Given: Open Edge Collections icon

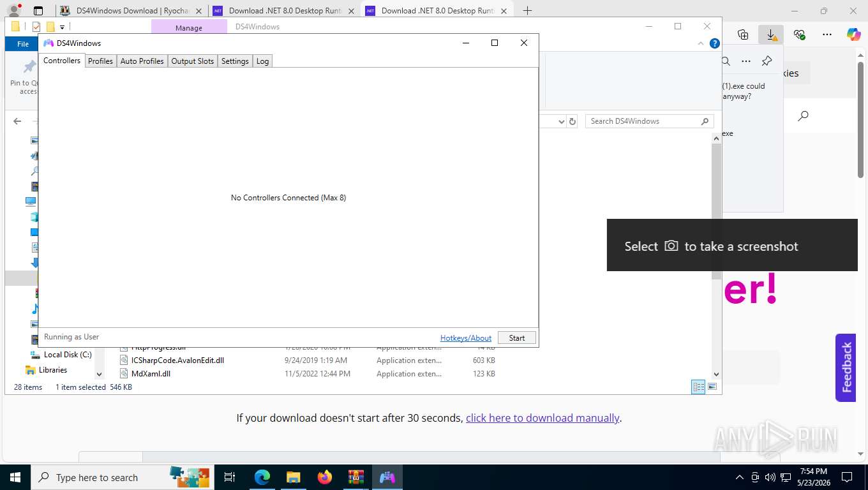Looking at the screenshot, I should pos(743,34).
